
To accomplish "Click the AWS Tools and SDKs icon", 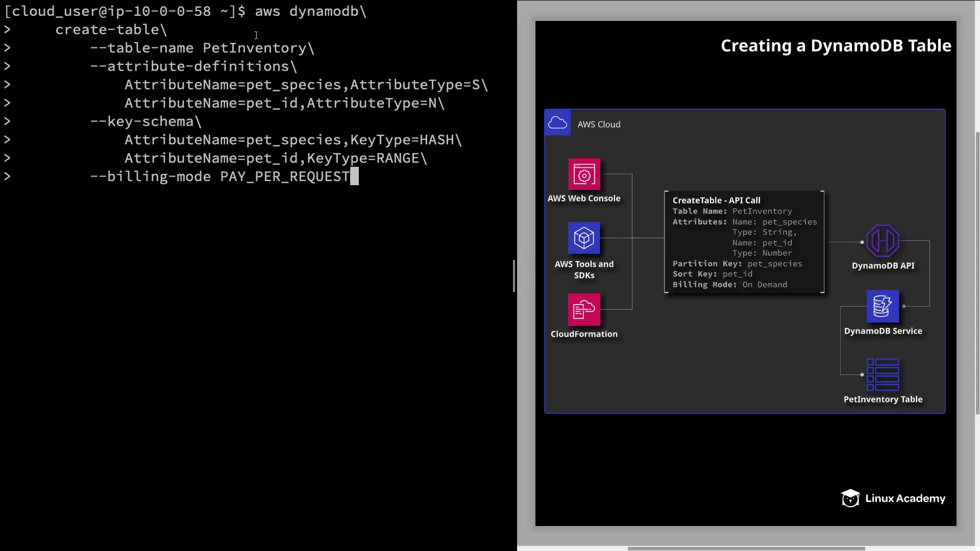I will 584,238.
